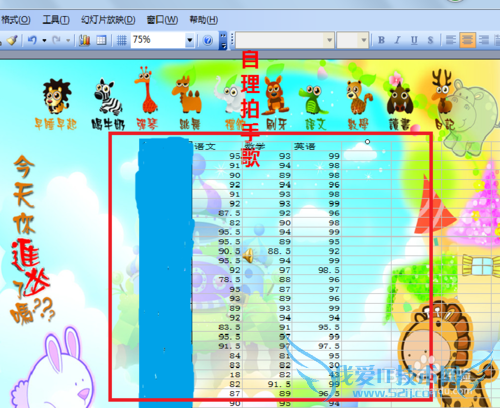Click into the 75% zoom box
500x408 pixels.
click(x=157, y=40)
